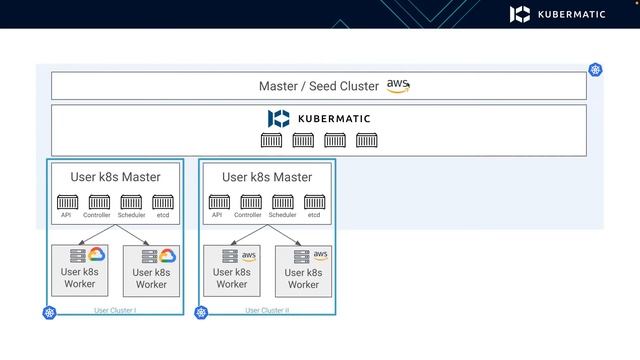Click Controller container icon in User Cluster I
Viewport: 640px width, 360px height.
[x=100, y=202]
